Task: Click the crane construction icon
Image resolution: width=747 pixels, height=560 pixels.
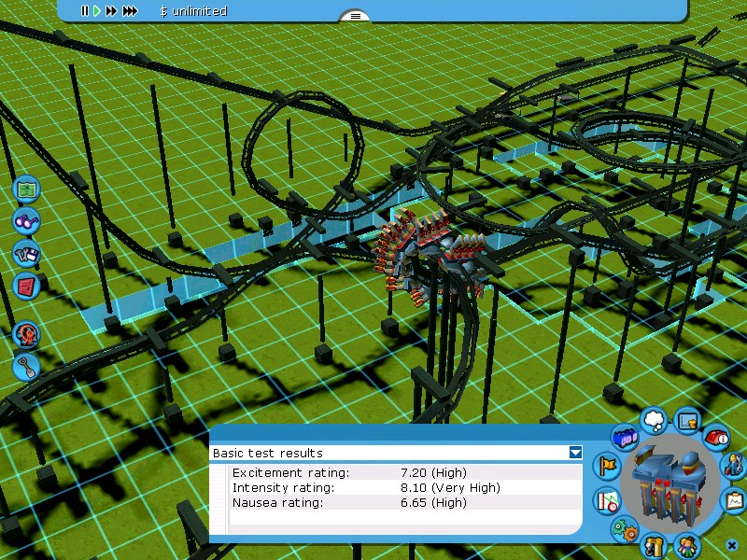Action: pyautogui.click(x=654, y=546)
